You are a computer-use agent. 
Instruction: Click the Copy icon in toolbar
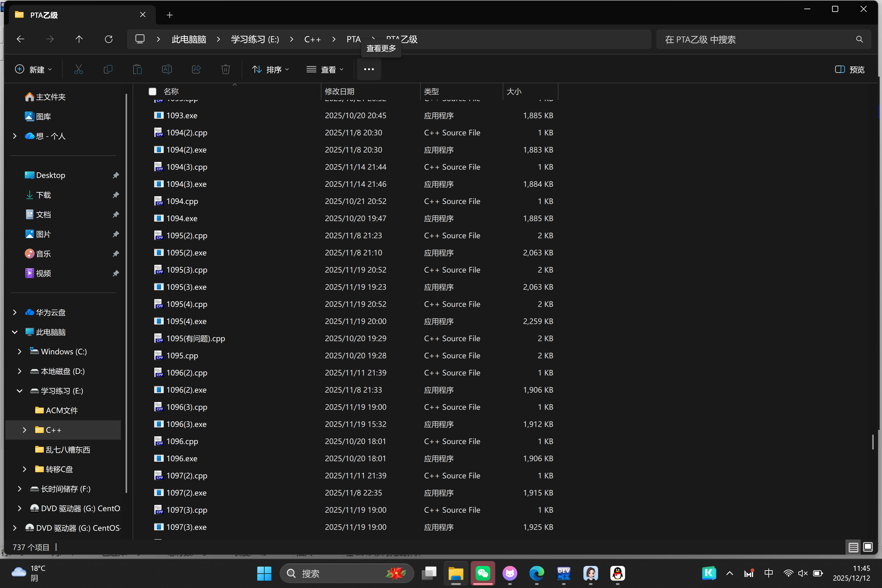pos(108,70)
